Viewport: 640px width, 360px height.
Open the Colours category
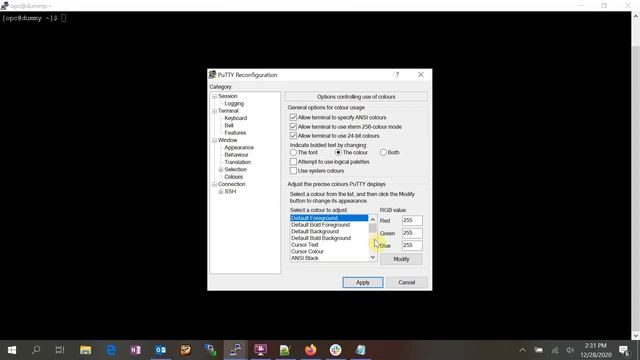[233, 177]
